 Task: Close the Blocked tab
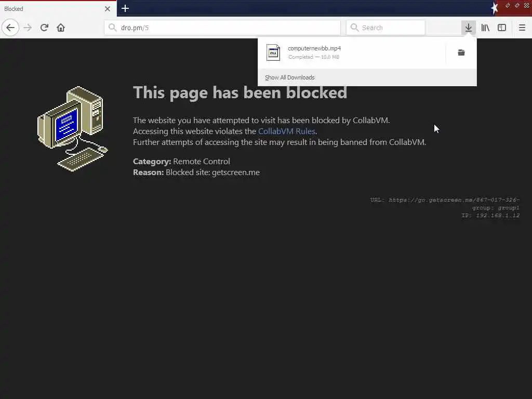[x=107, y=9]
